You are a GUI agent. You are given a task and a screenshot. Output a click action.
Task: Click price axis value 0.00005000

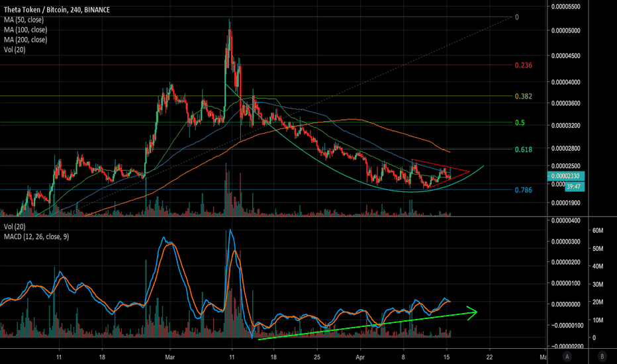click(x=565, y=30)
